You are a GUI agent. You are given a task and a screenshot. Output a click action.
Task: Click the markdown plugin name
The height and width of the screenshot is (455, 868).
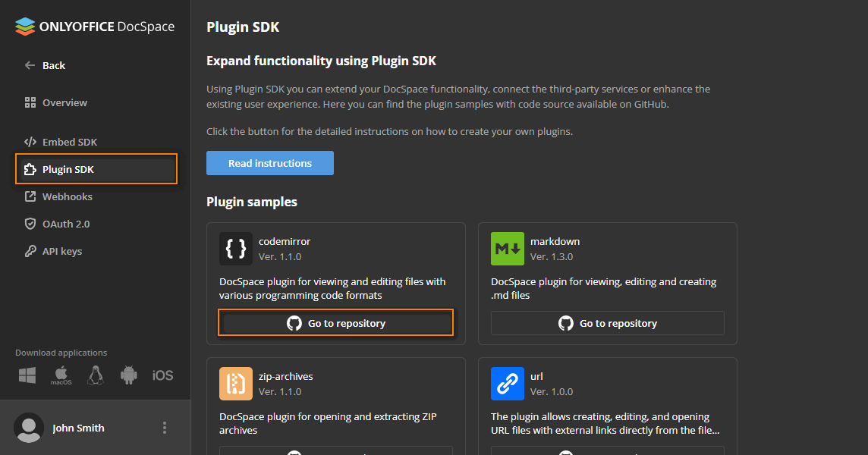tap(555, 241)
